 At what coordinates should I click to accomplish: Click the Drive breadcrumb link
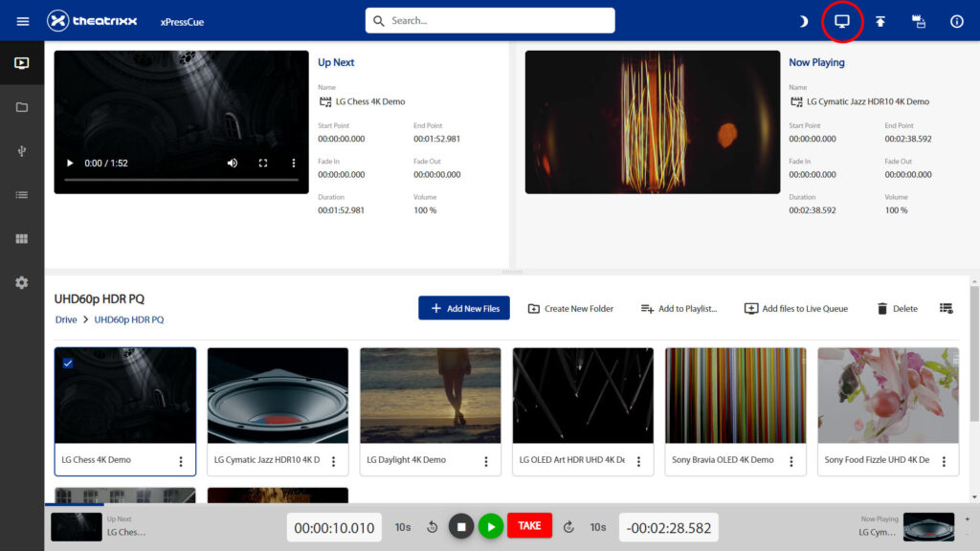click(66, 320)
